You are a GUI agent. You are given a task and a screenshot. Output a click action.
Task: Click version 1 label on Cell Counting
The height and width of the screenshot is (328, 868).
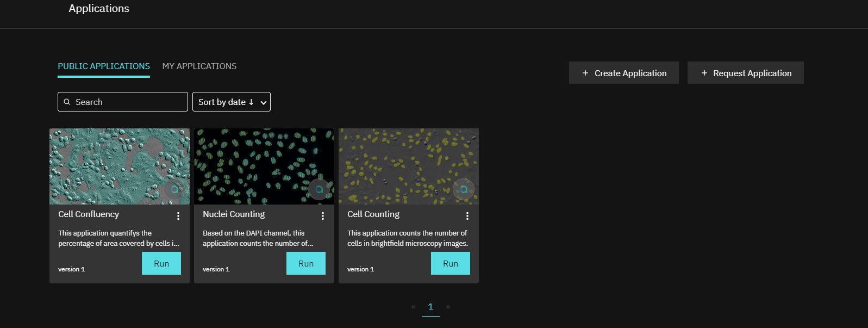[x=361, y=269]
